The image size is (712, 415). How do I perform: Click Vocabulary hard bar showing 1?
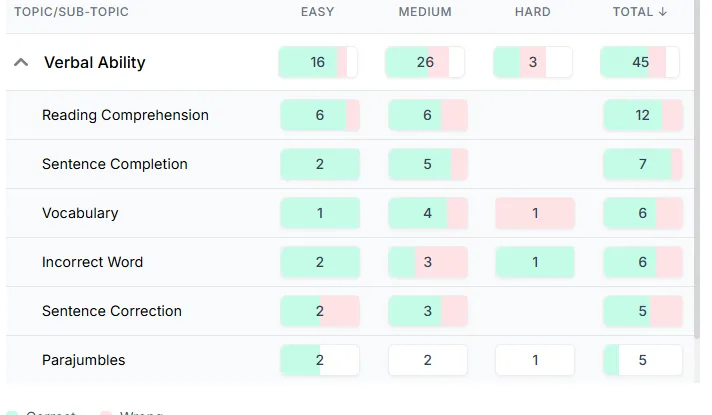pos(535,213)
